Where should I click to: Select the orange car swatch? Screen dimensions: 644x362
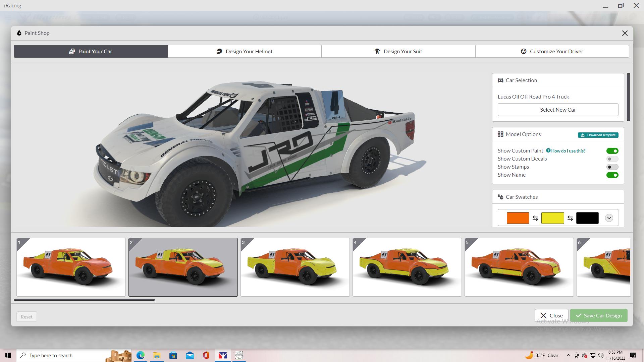(x=518, y=218)
